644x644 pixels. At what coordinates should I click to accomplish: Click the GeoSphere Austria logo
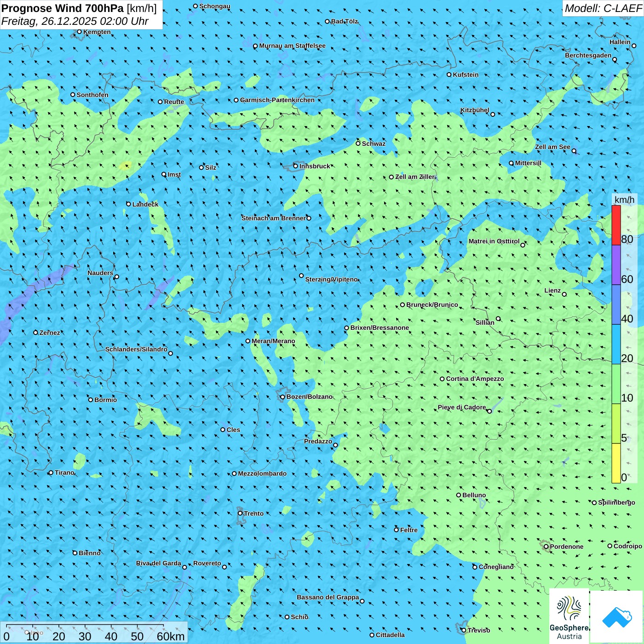[x=569, y=616]
